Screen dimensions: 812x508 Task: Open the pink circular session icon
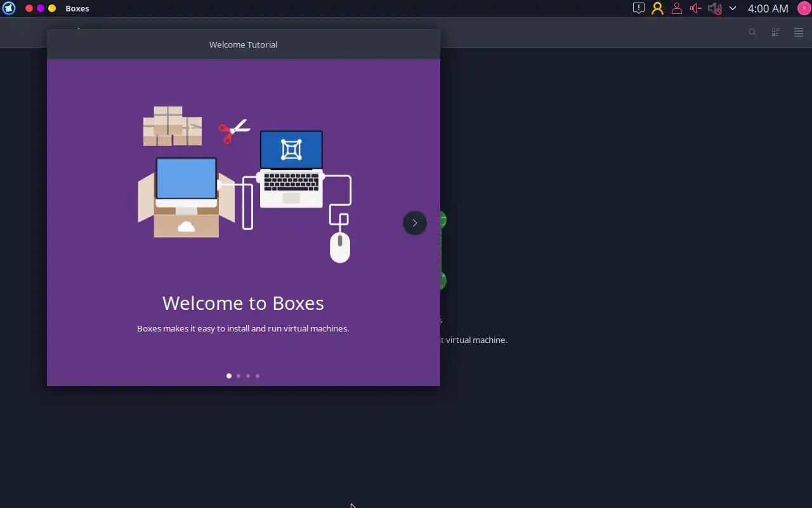tap(804, 8)
